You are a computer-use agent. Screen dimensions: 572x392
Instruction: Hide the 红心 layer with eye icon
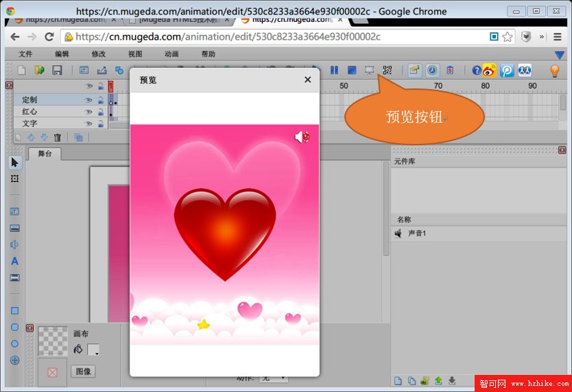tap(88, 112)
